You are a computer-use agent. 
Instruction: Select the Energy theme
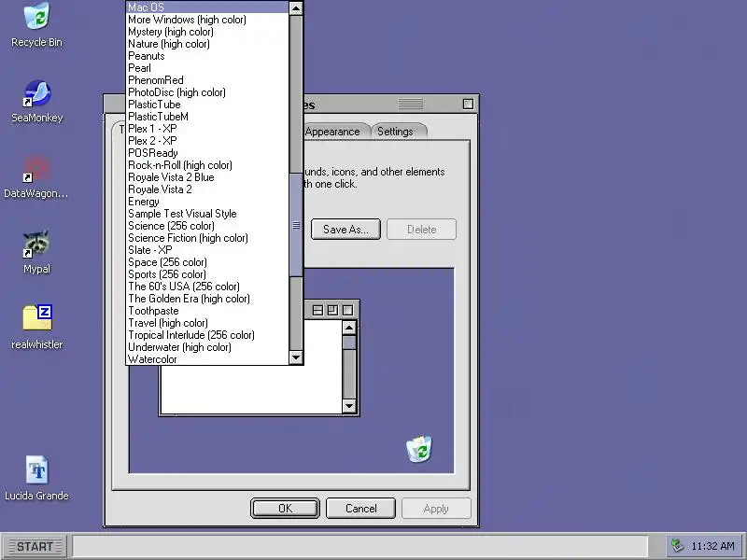click(x=207, y=202)
